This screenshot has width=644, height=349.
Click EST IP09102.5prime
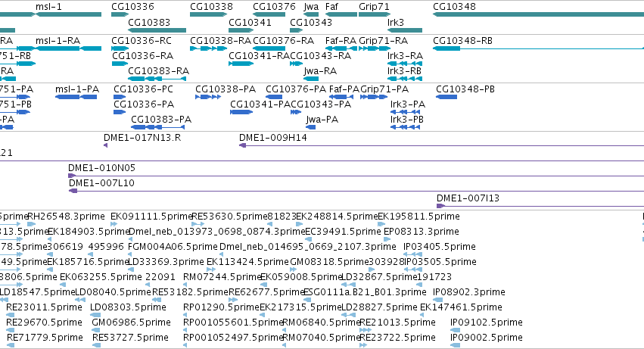456,330
